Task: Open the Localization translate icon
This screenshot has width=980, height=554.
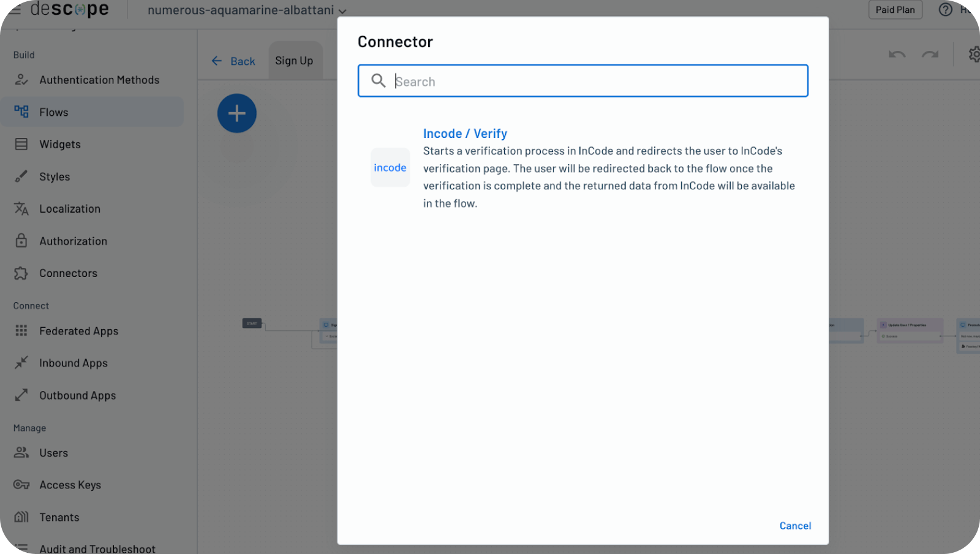Action: pos(21,208)
